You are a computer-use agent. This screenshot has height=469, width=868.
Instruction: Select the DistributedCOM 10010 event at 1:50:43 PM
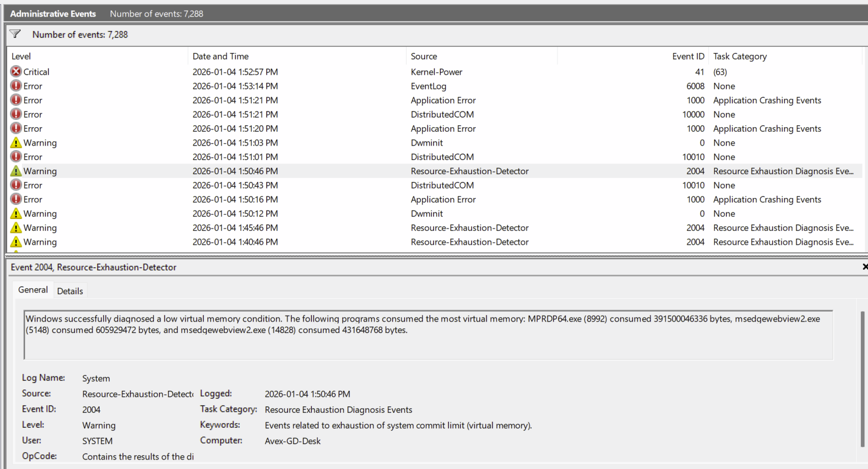pos(442,186)
